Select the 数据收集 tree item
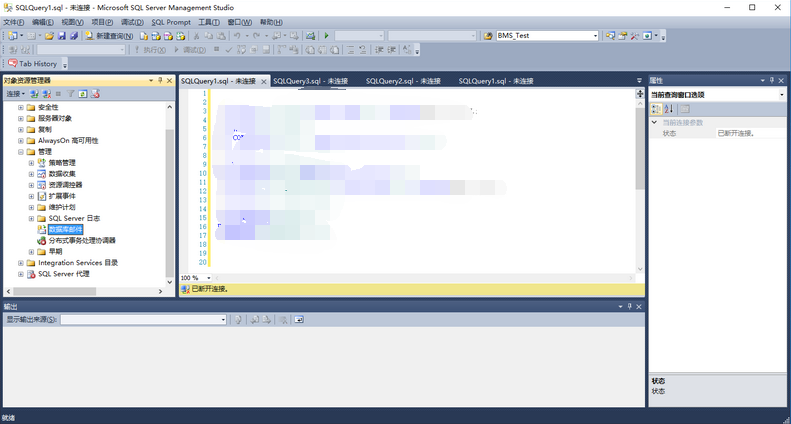The image size is (791, 424). [x=62, y=174]
